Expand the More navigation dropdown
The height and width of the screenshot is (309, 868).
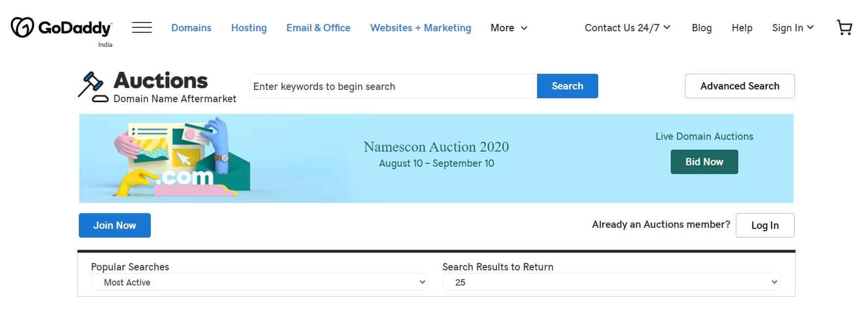tap(508, 28)
